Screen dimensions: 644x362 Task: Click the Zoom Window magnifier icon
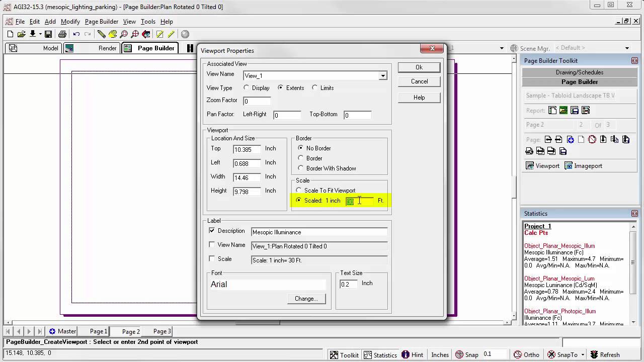[x=124, y=34]
